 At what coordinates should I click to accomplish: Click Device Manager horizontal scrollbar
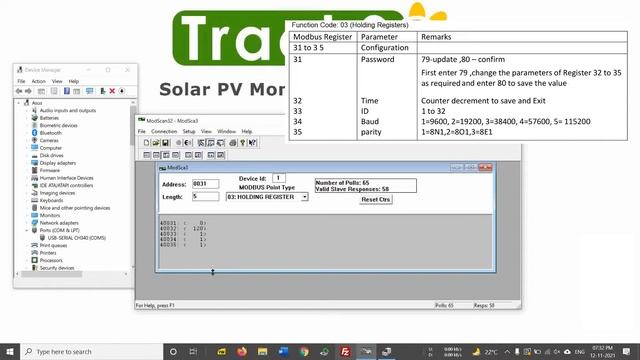[x=51, y=274]
